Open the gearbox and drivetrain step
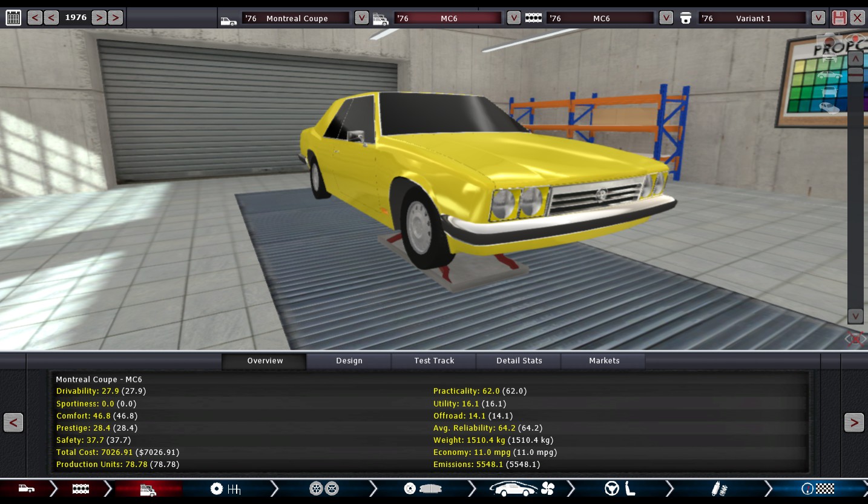This screenshot has height=504, width=868. click(225, 489)
